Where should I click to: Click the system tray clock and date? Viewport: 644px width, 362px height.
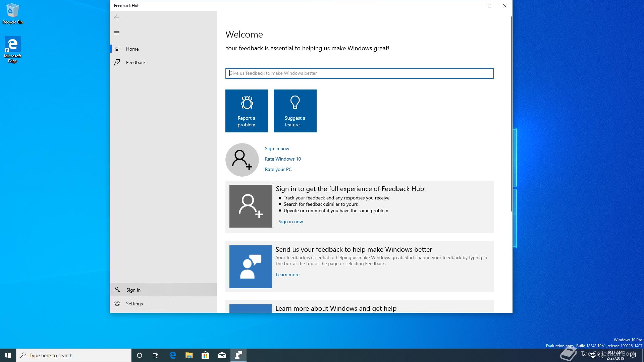(615, 355)
